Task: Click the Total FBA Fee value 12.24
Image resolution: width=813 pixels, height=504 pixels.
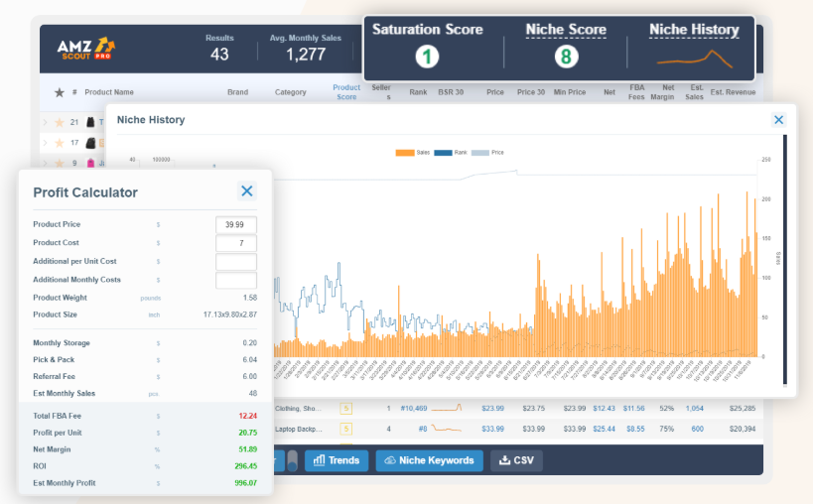Action: pos(247,416)
